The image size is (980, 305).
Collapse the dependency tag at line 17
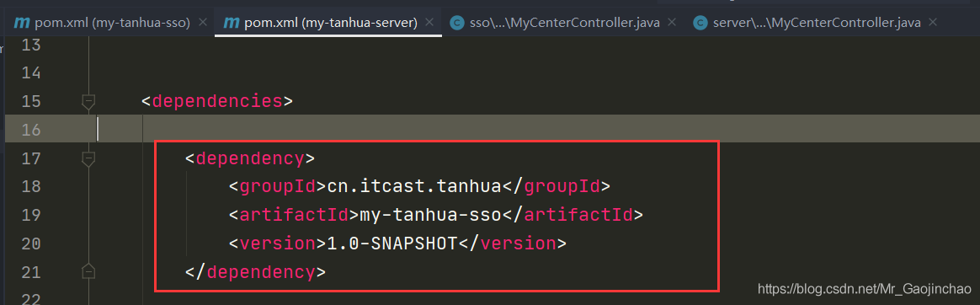[88, 158]
